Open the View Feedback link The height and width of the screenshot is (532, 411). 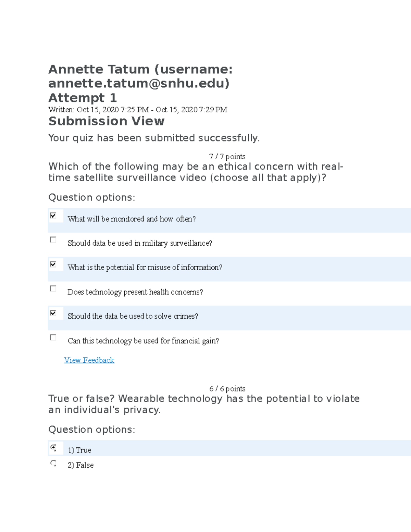point(89,360)
